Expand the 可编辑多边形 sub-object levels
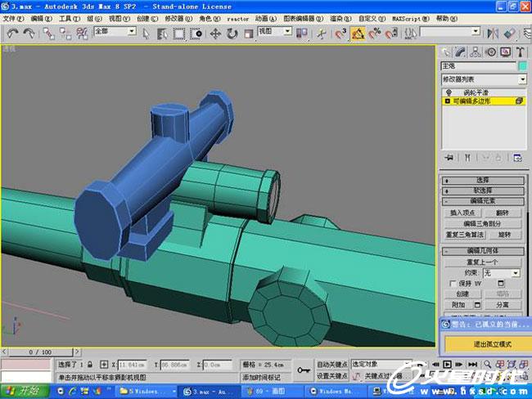Screen dimensions: 532x399 (x=447, y=101)
